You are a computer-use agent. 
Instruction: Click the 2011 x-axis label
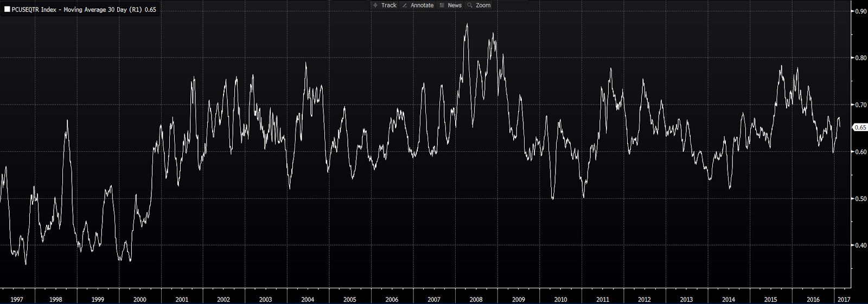point(603,299)
